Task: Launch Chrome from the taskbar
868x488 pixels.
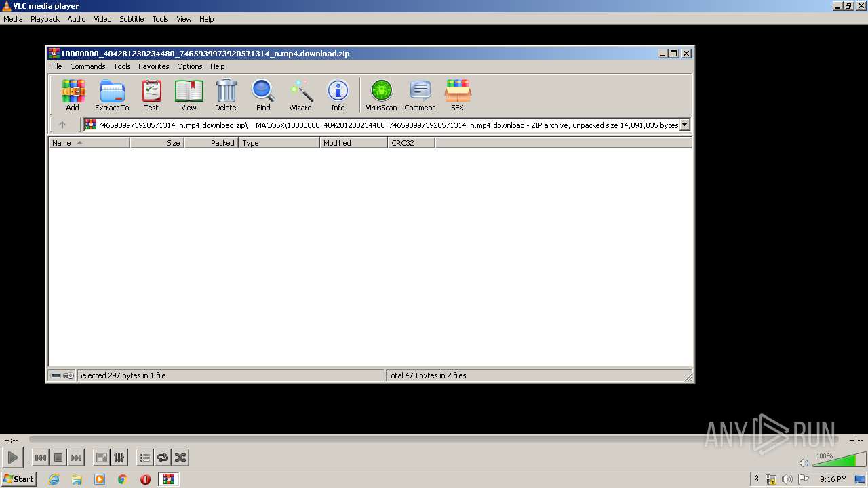Action: point(123,479)
